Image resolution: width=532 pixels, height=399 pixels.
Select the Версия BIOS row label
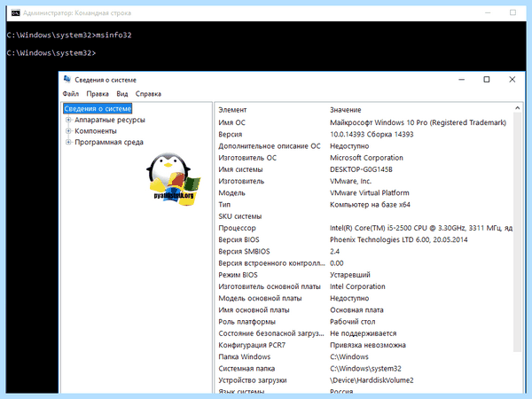click(x=239, y=239)
